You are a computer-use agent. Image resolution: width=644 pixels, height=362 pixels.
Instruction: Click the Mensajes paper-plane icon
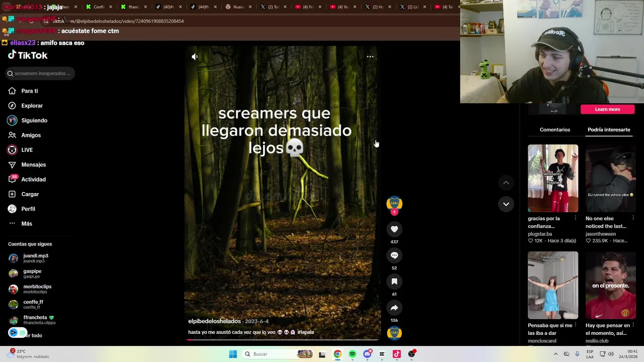[x=12, y=165]
